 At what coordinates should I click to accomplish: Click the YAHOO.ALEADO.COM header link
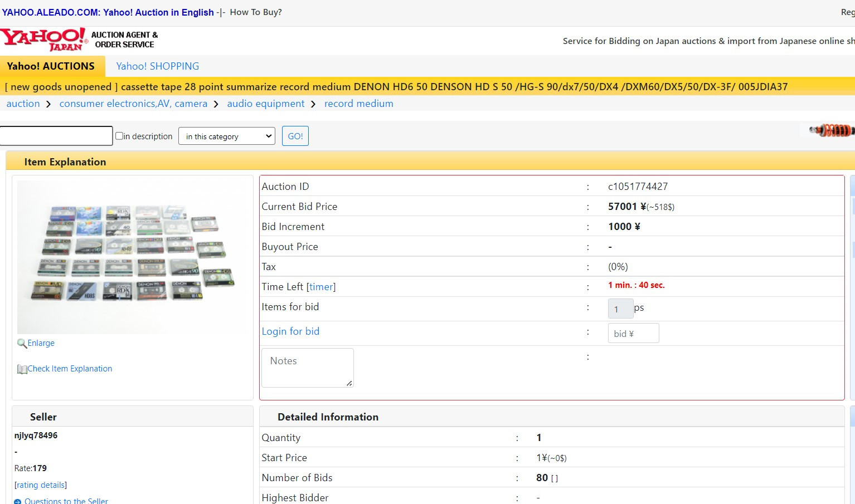[x=108, y=12]
